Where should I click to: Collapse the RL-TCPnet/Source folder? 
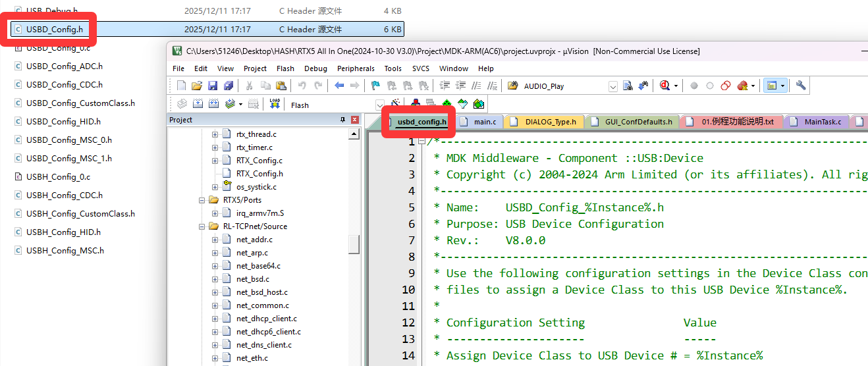(203, 226)
